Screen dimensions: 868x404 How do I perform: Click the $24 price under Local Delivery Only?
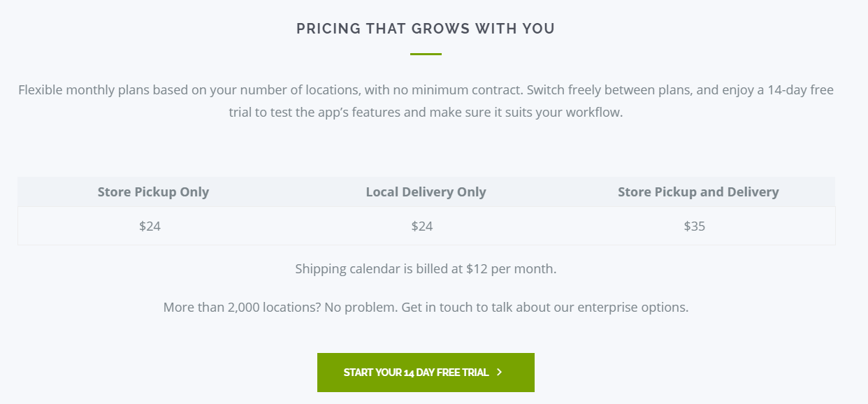pyautogui.click(x=422, y=226)
